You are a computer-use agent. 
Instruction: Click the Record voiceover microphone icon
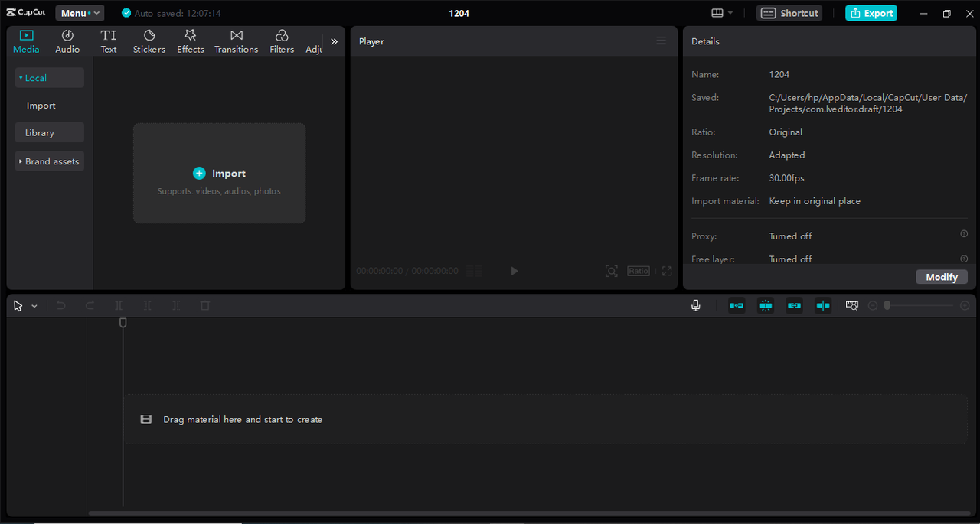point(695,305)
